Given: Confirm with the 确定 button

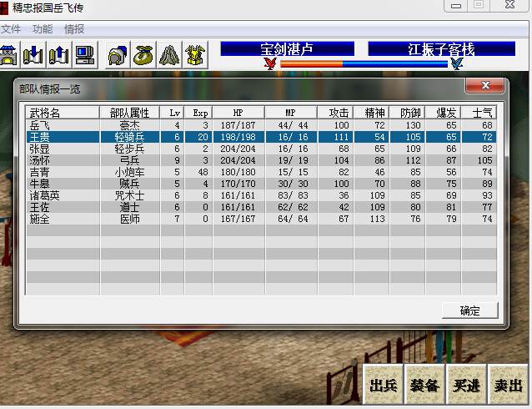Looking at the screenshot, I should tap(470, 311).
